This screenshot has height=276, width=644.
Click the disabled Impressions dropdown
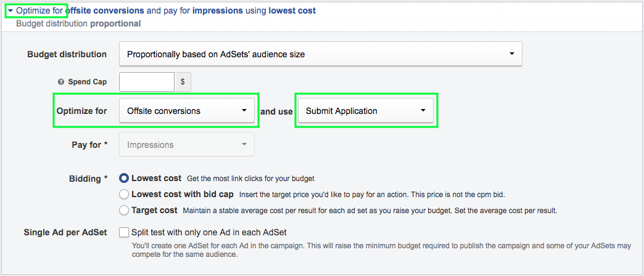coord(186,145)
